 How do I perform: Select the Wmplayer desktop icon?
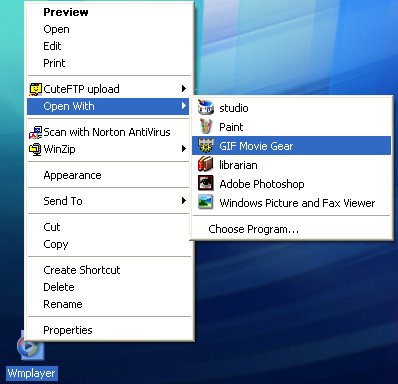click(30, 347)
